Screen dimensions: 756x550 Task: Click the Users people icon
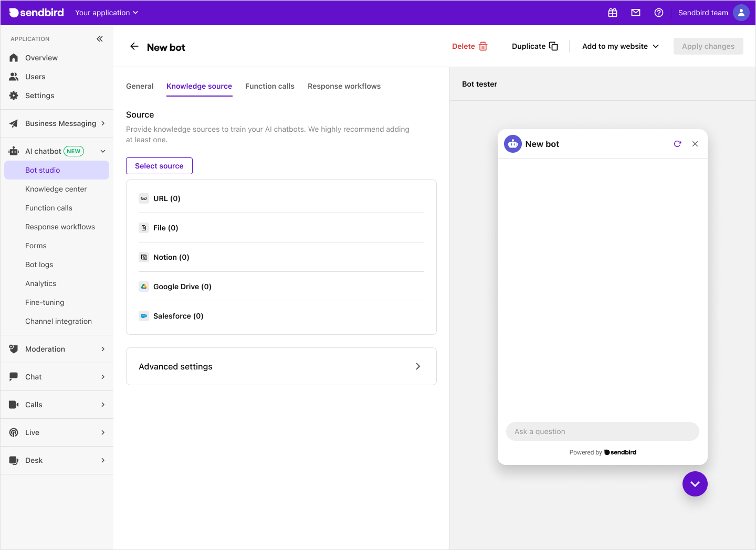coord(14,77)
